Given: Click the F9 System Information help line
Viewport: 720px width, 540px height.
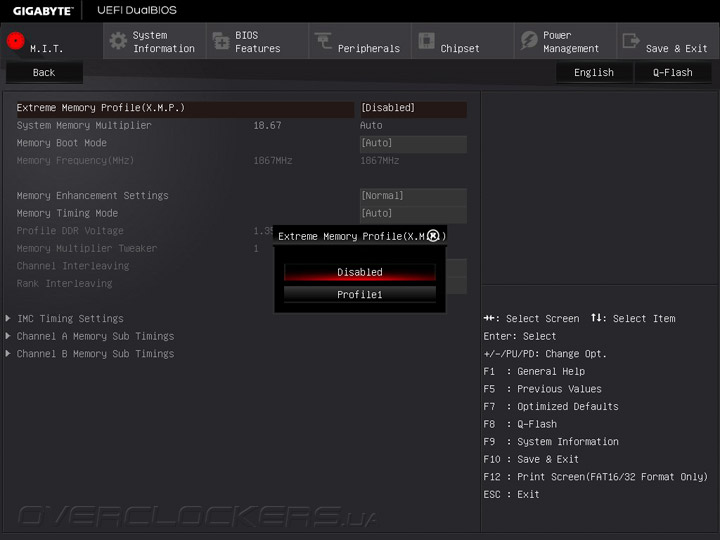Looking at the screenshot, I should point(551,442).
